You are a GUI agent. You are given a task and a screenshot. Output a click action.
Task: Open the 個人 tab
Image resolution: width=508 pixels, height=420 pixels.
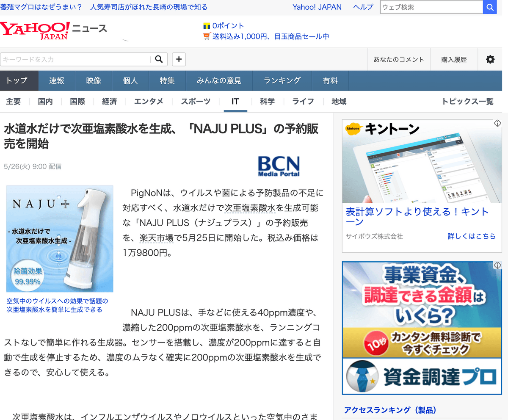point(130,80)
